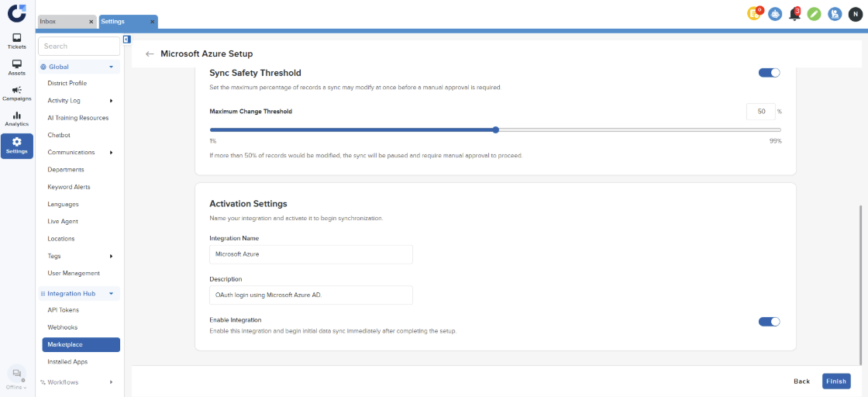This screenshot has height=397, width=868.
Task: Click the Finish button
Action: click(x=836, y=381)
